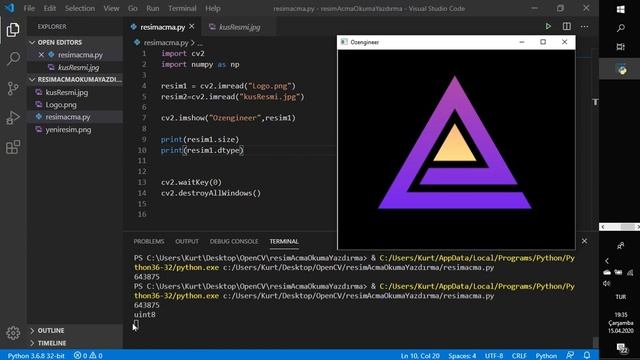Change line endings via CRLF
This screenshot has height=360, width=640.
[x=519, y=356]
